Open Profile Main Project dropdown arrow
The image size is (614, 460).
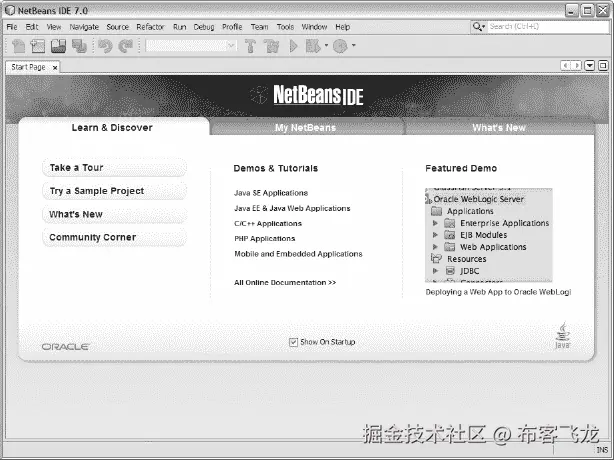pos(354,45)
